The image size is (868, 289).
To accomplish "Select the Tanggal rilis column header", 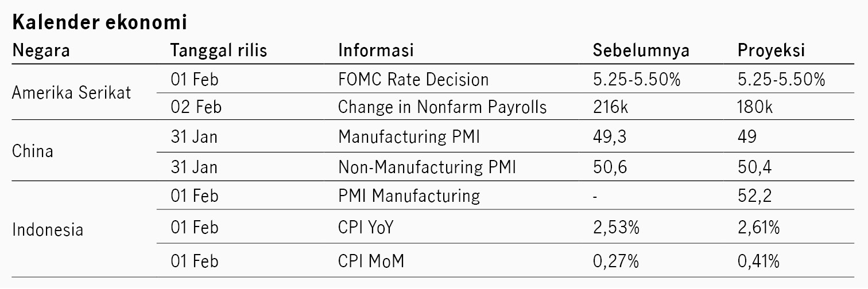I will pos(219,50).
